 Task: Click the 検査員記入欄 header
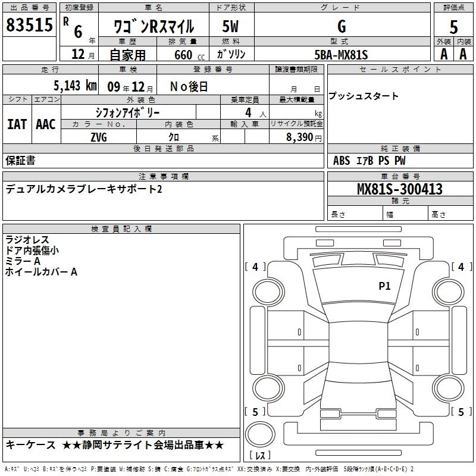click(x=121, y=229)
